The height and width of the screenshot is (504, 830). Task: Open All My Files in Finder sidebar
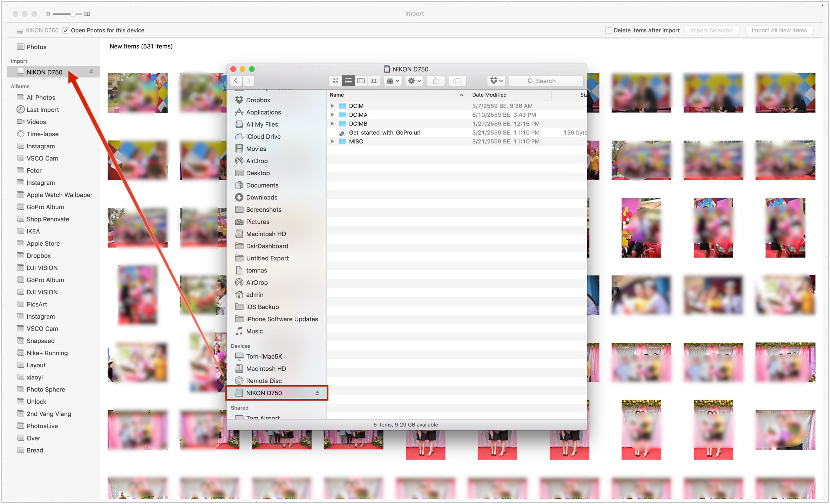tap(262, 124)
